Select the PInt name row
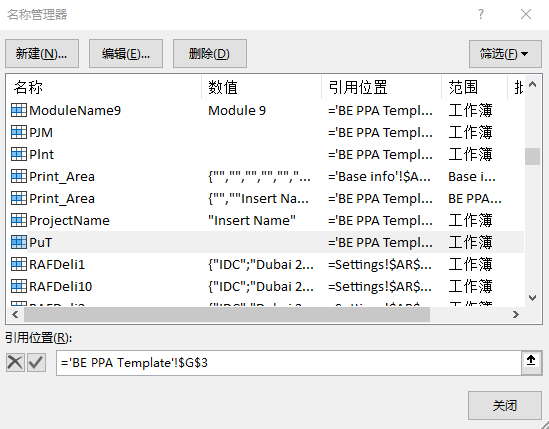 [266, 154]
